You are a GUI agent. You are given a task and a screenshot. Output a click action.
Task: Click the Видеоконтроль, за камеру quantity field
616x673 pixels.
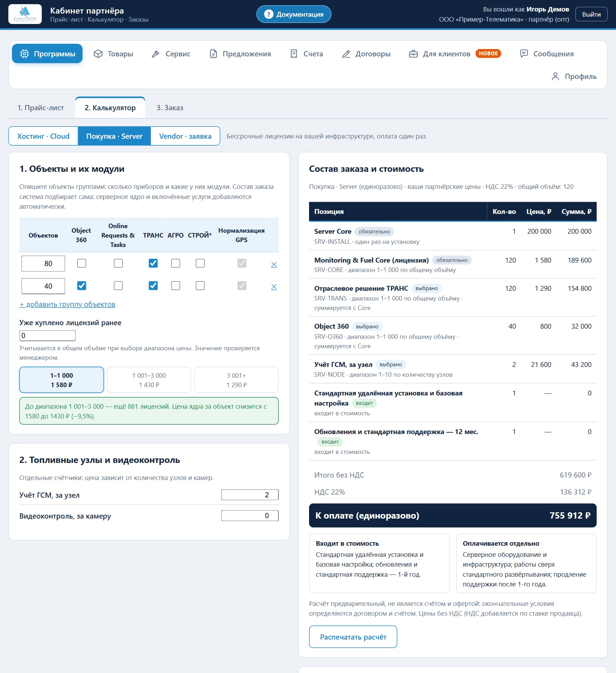(250, 516)
